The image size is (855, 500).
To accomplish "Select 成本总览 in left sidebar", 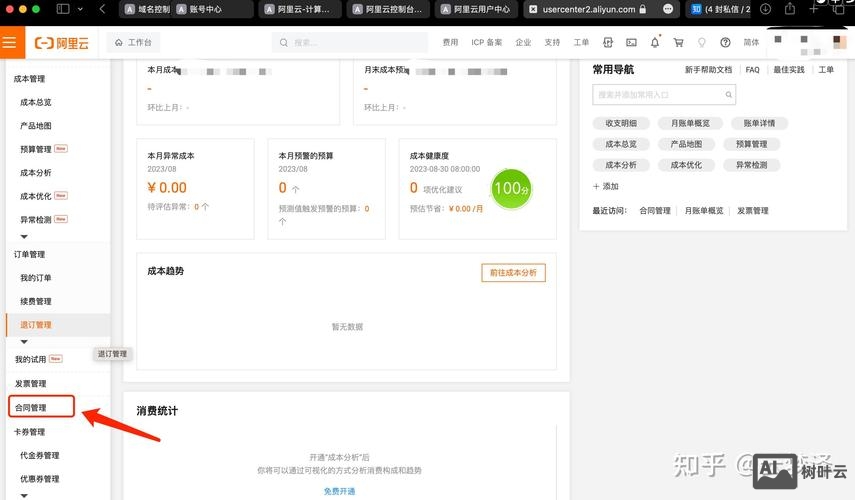I will pos(35,103).
